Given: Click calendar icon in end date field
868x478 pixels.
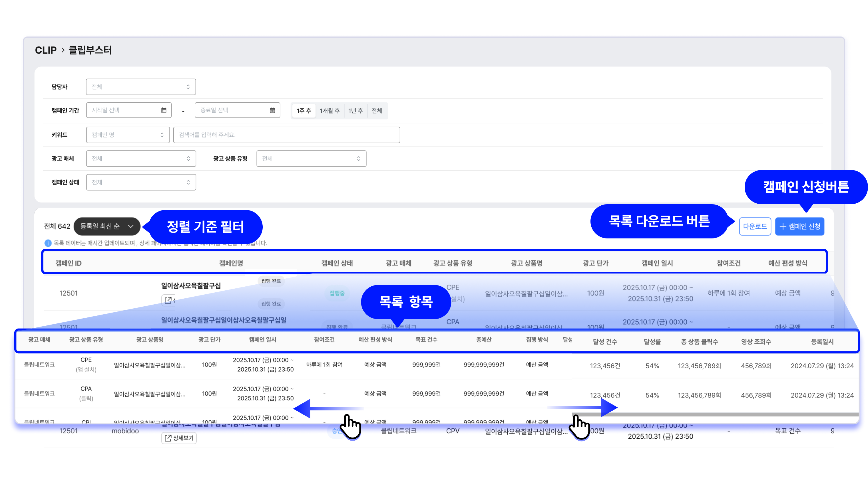Looking at the screenshot, I should point(272,110).
